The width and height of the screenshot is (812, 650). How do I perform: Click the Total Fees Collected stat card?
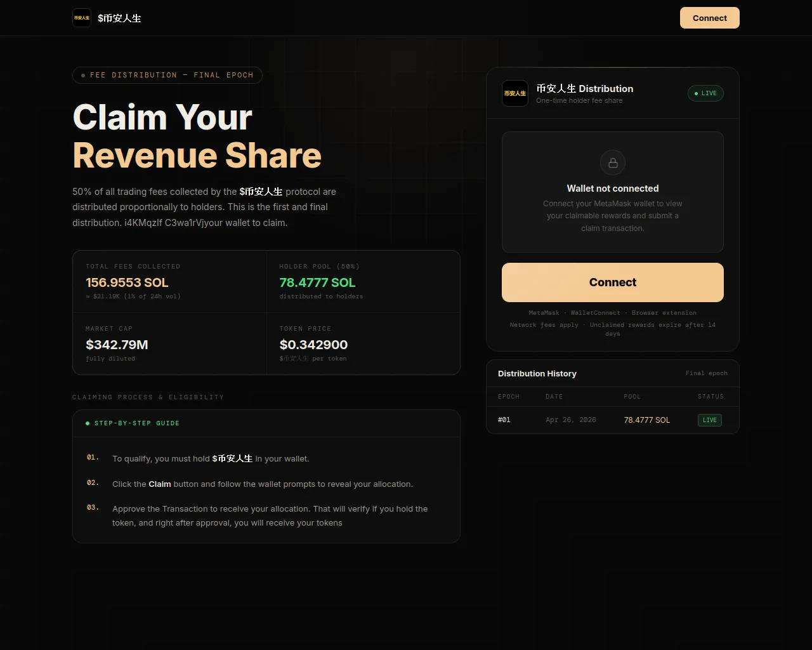click(x=169, y=281)
